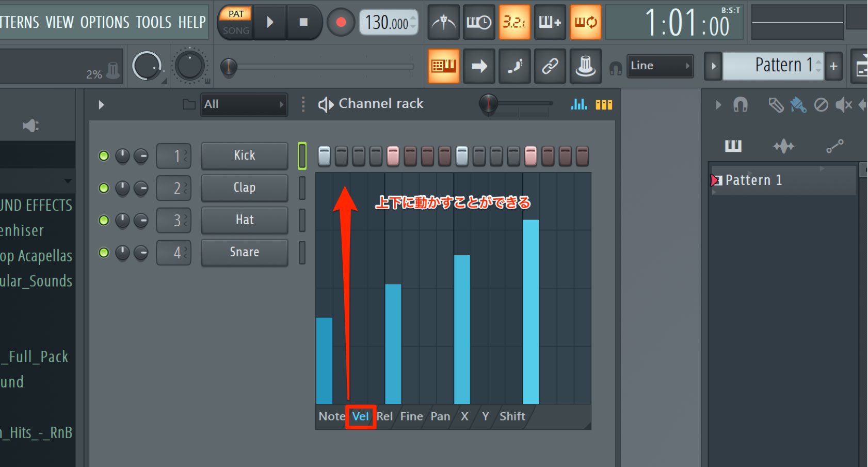Open the Channel rack menu arrow
Screen dimensions: 868x467
[x=101, y=105]
